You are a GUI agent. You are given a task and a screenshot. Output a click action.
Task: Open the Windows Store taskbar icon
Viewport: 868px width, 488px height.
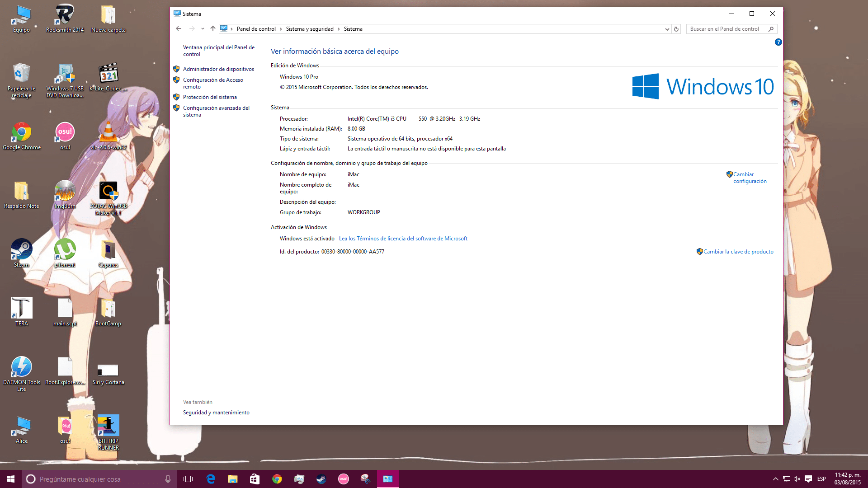point(255,479)
